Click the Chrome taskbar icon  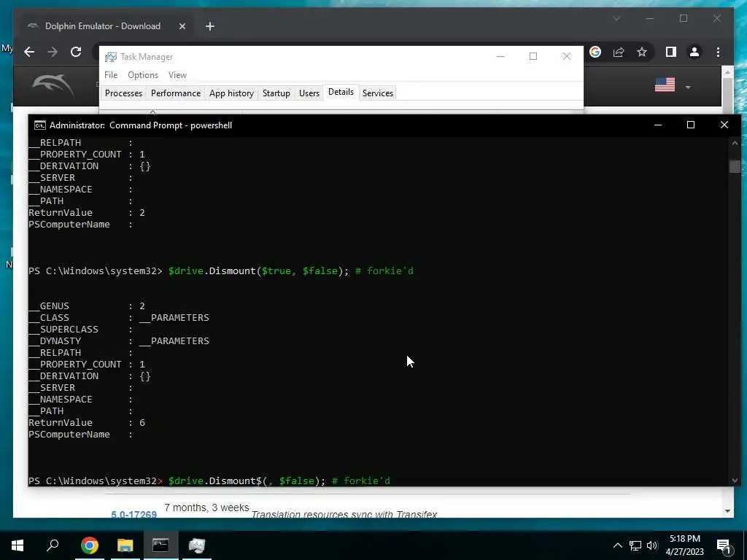click(x=90, y=545)
